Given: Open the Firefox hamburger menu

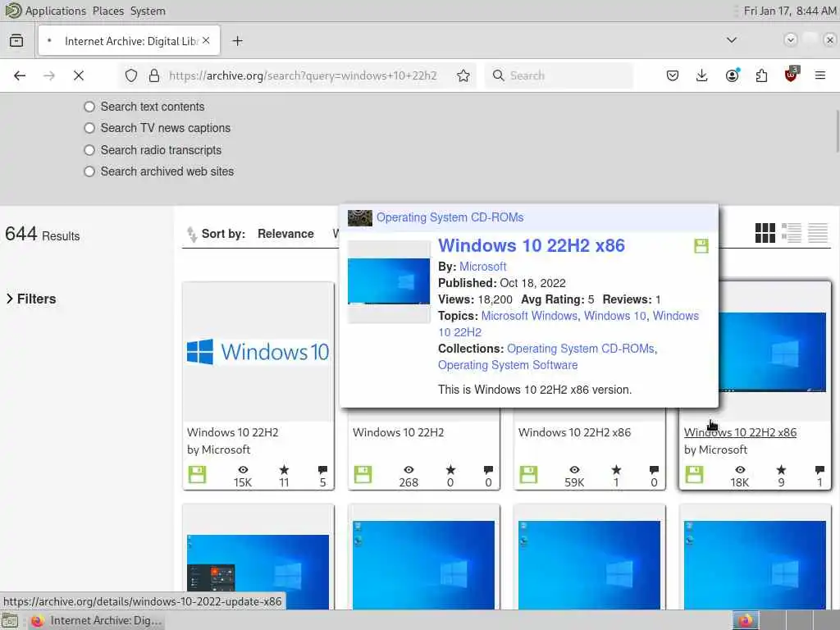Looking at the screenshot, I should (x=819, y=75).
